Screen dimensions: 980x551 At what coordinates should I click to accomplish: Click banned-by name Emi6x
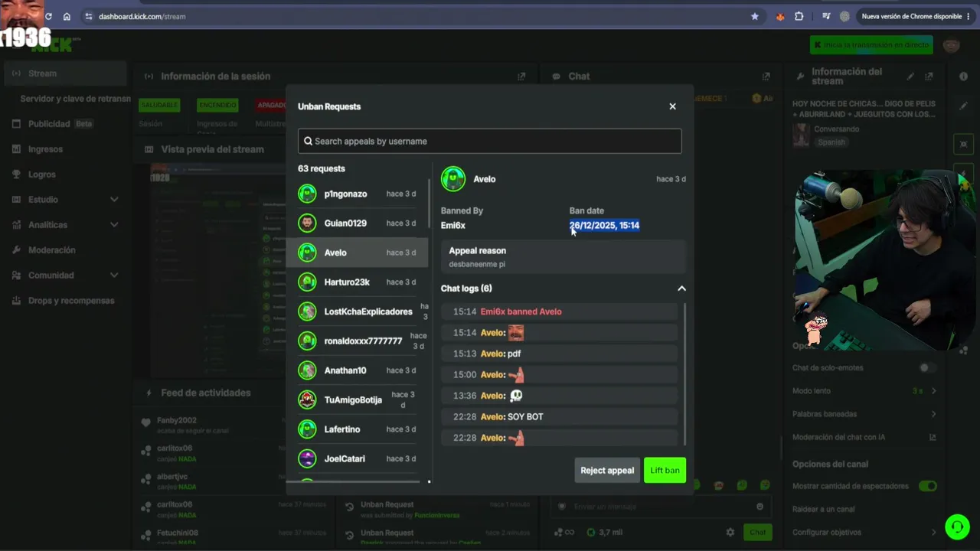coord(453,225)
